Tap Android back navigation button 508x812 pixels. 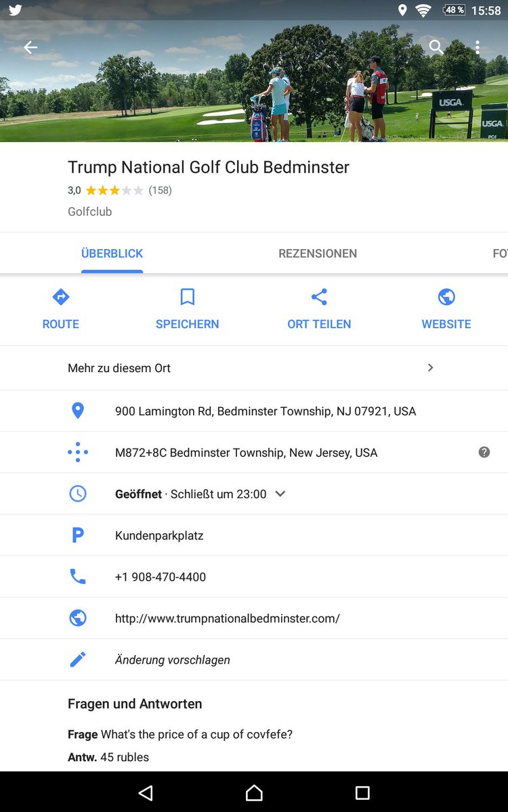click(145, 792)
